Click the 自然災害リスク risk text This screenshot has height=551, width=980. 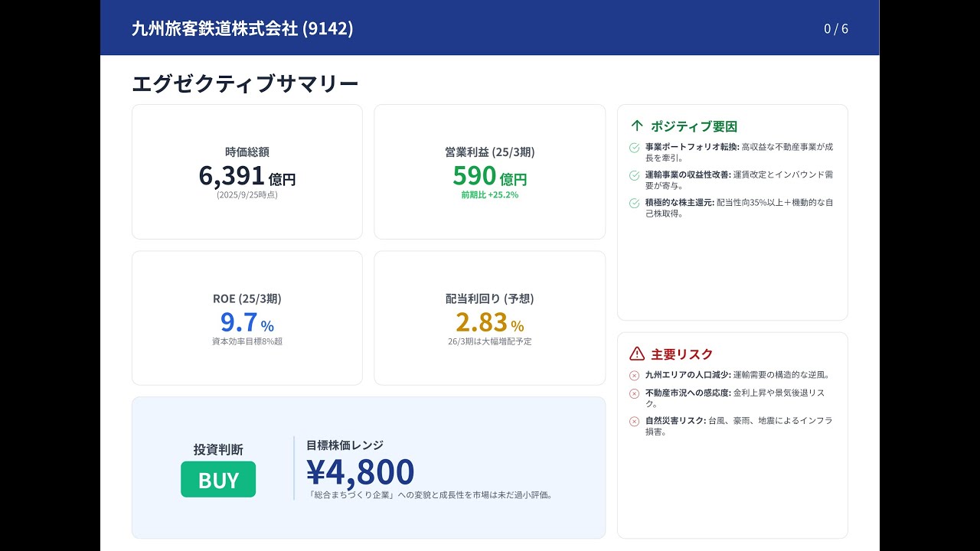point(739,426)
